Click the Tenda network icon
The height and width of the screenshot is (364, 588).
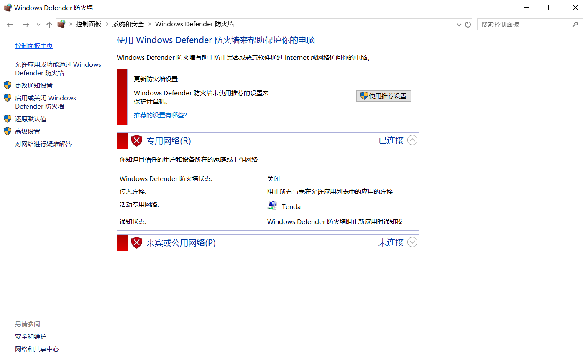coord(272,206)
